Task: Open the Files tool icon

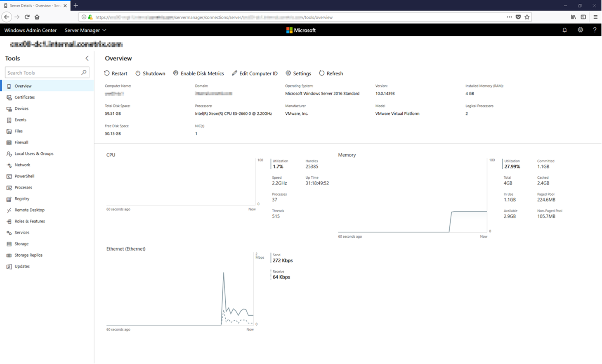Action: point(9,131)
